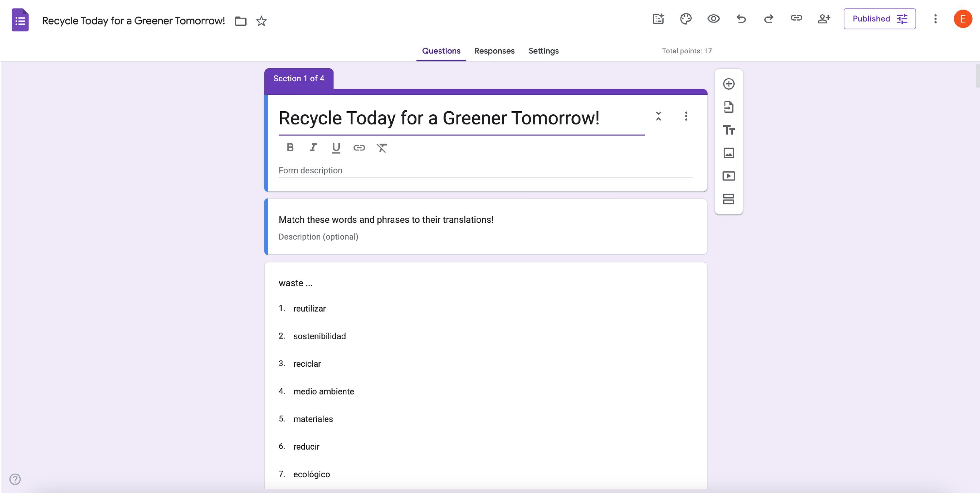Add video icon

(x=728, y=176)
